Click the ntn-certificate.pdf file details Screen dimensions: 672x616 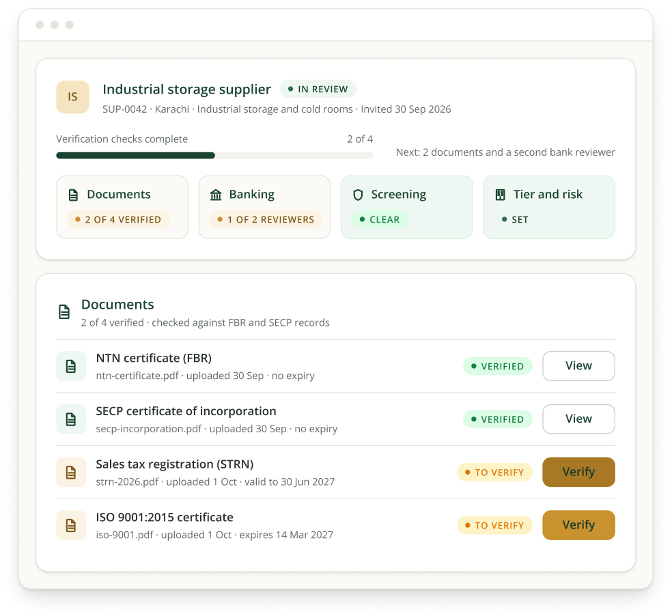206,376
